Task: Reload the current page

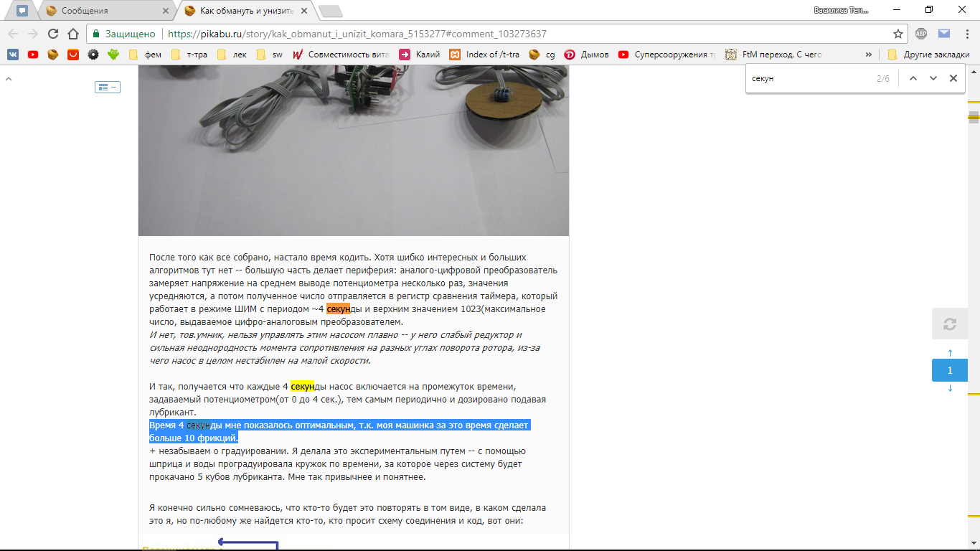Action: 53,34
